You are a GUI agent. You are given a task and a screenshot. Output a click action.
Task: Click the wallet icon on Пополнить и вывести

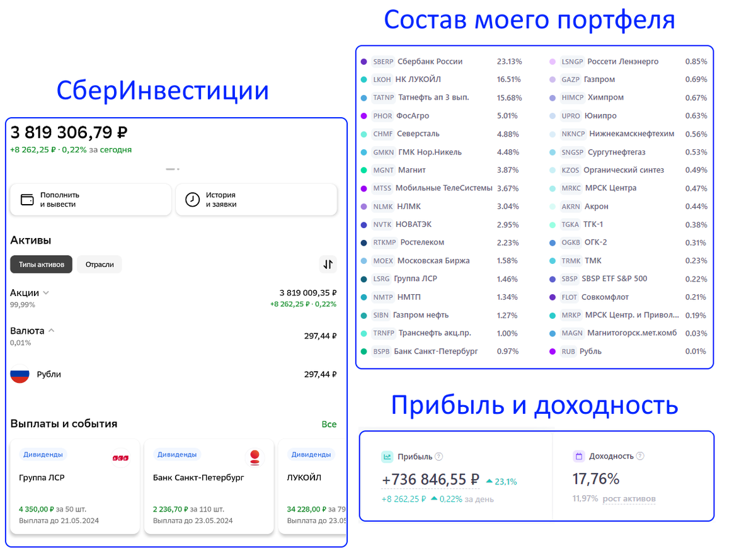click(27, 200)
